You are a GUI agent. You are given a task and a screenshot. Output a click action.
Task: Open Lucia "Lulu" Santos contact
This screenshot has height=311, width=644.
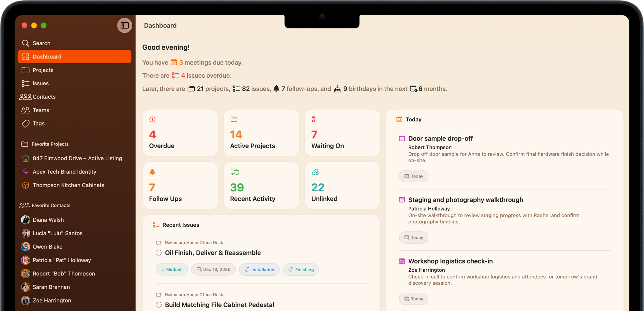pos(74,233)
